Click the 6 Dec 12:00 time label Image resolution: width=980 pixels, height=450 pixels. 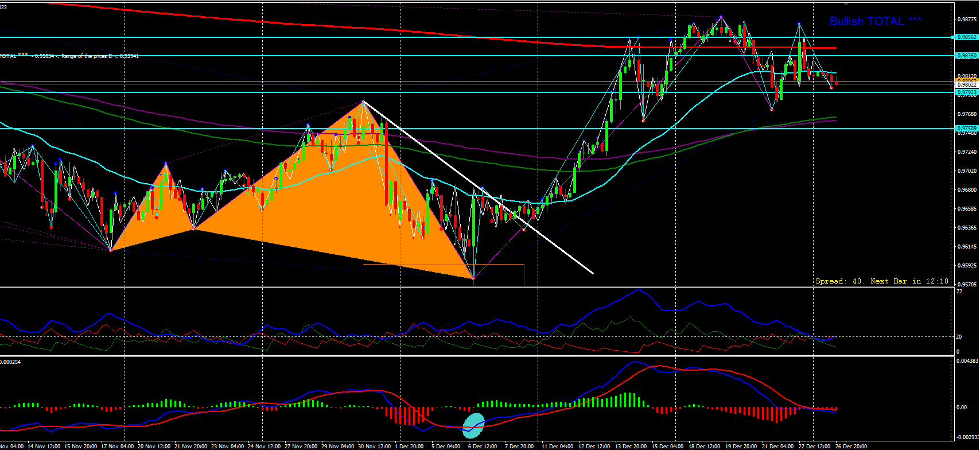click(x=483, y=446)
